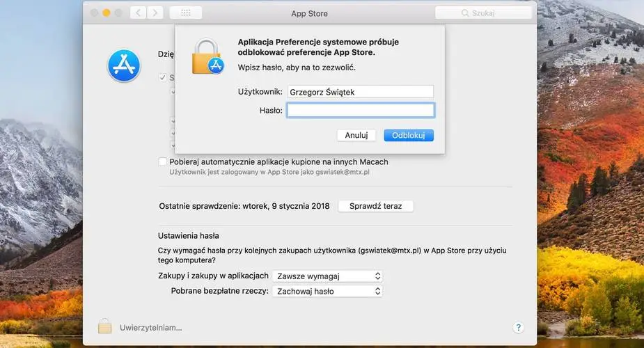
Task: Toggle the dimmed checked checkbox beside the App Store icon
Action: point(162,77)
